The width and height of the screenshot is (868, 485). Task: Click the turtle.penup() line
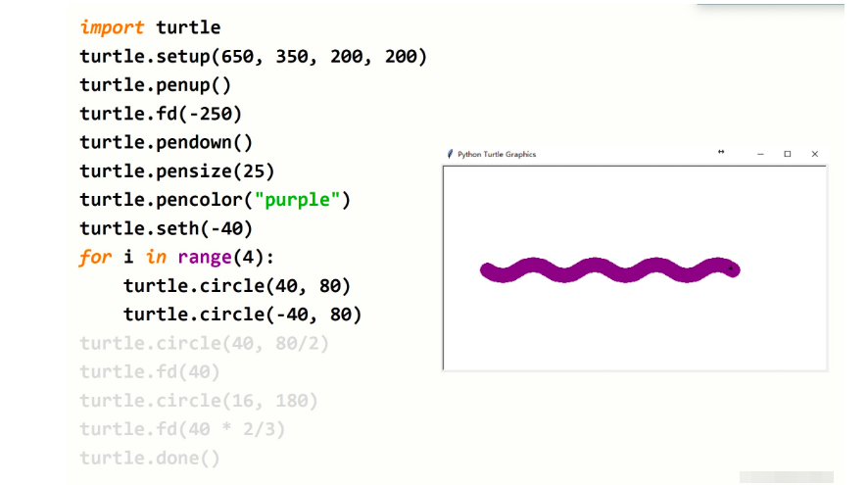pyautogui.click(x=155, y=85)
